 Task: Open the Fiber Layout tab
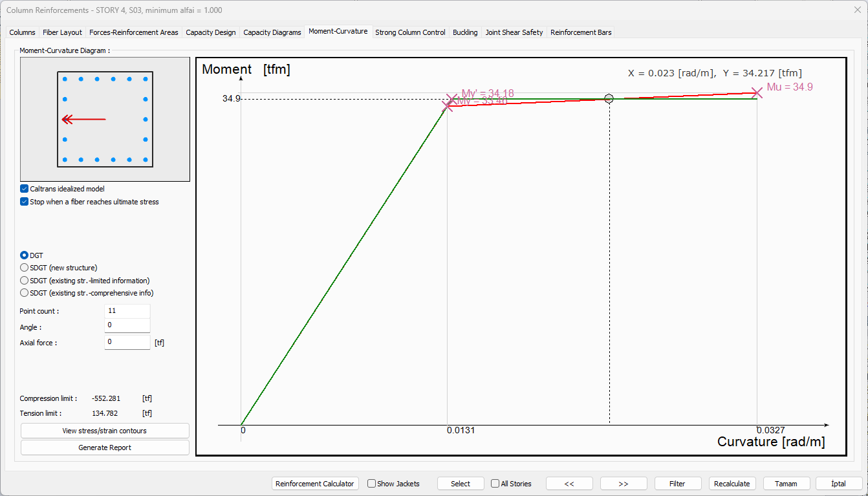pos(62,32)
